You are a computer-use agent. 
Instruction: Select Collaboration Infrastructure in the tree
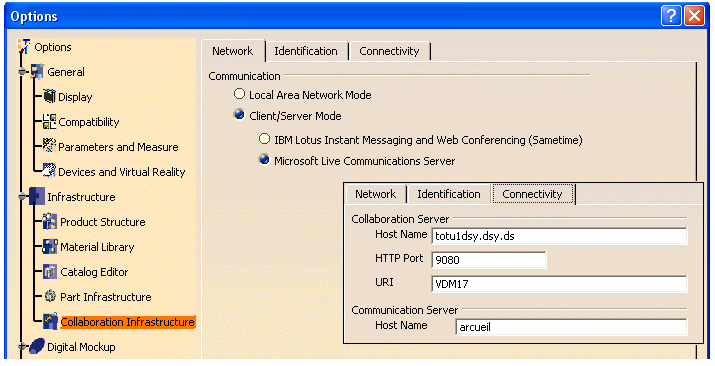(x=127, y=322)
